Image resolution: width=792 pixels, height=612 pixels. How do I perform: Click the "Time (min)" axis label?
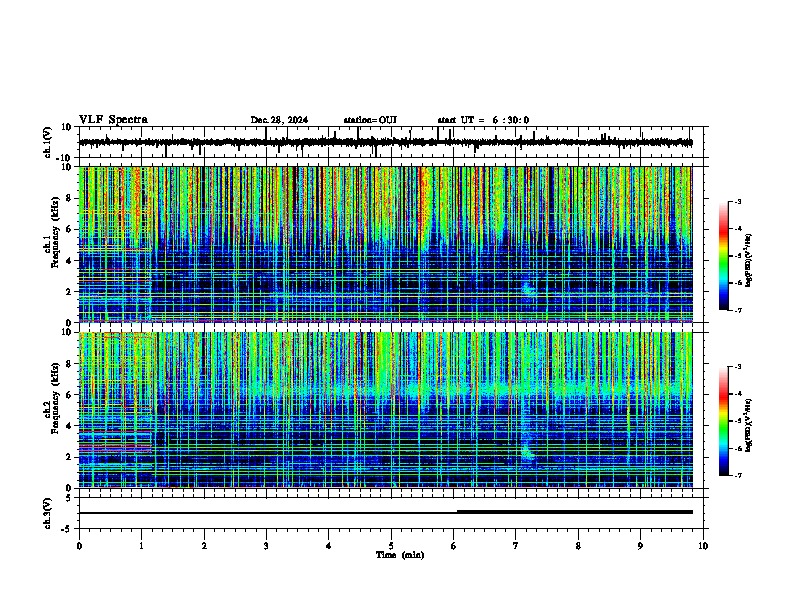pos(400,555)
